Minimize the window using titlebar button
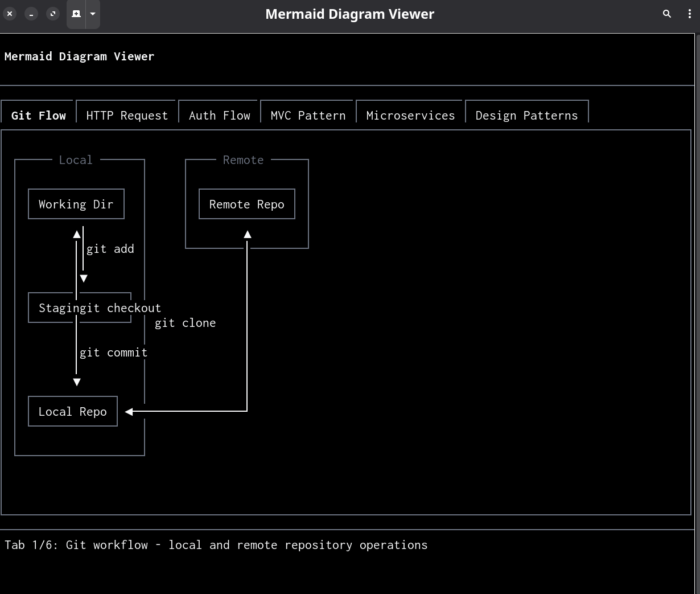 click(31, 14)
